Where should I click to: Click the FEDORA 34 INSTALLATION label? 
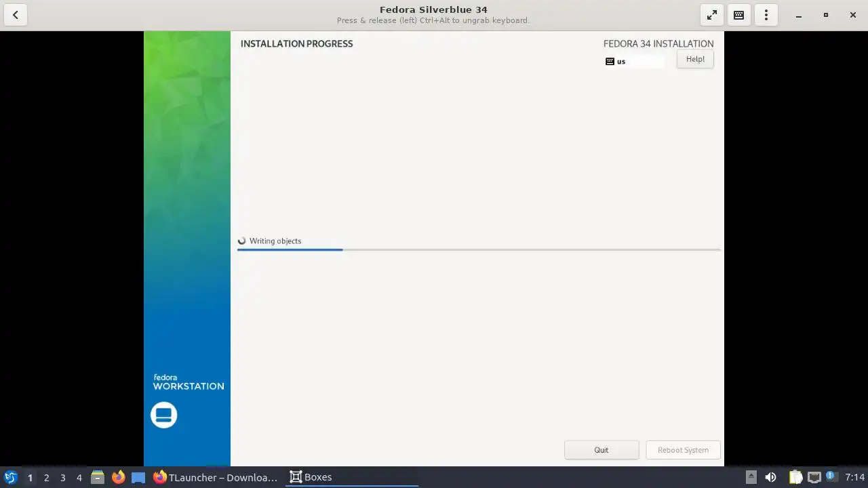[658, 43]
